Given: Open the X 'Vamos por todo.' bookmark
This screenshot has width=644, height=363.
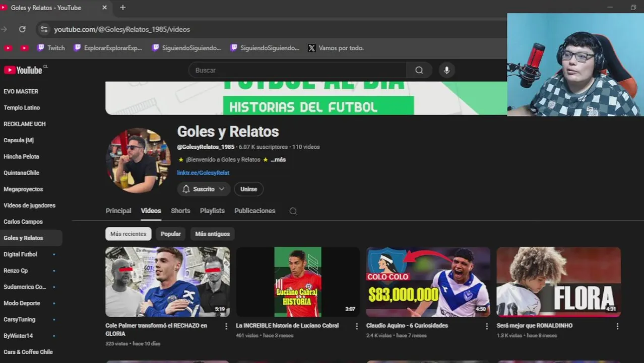Looking at the screenshot, I should (336, 48).
